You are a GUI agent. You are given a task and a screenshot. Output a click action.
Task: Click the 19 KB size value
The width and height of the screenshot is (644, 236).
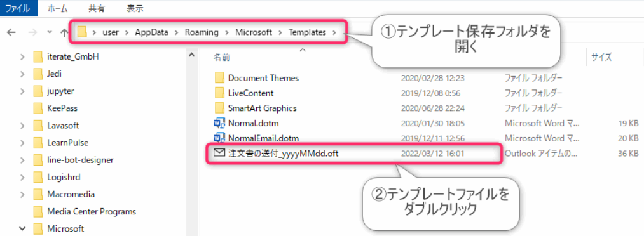click(628, 123)
